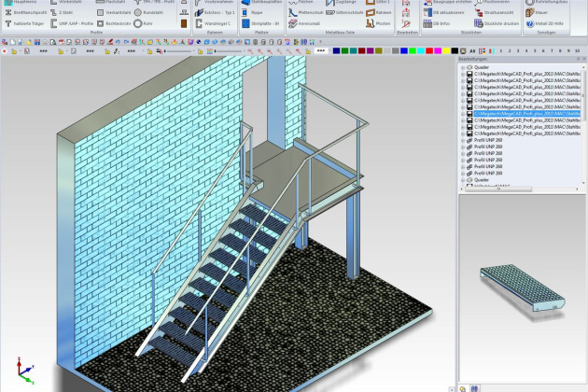The image size is (588, 392).
Task: Click Stückliste drucken
Action: click(497, 21)
